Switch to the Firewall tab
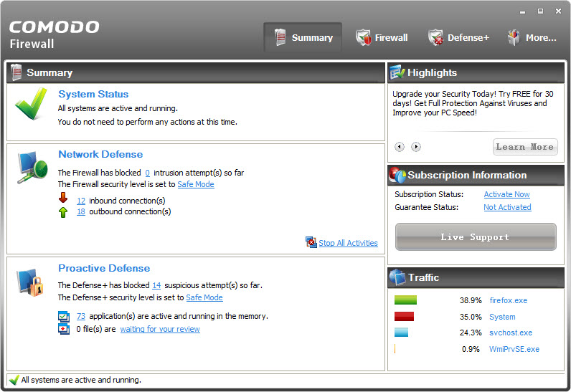The height and width of the screenshot is (392, 571). pyautogui.click(x=382, y=37)
